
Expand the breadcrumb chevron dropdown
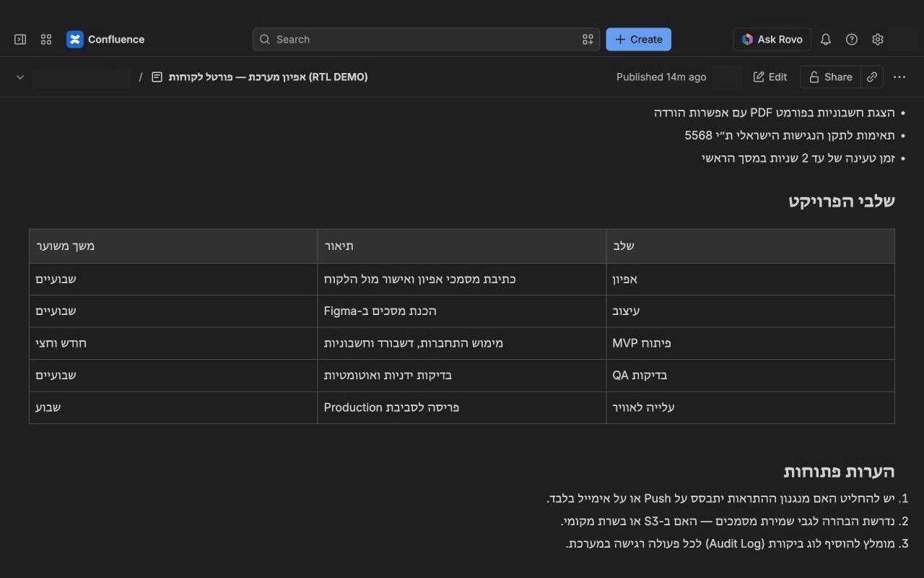click(20, 77)
